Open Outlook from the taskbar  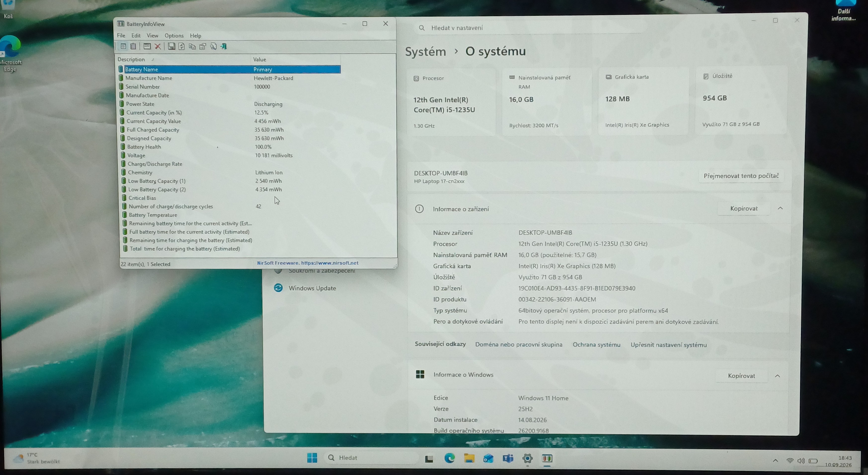pos(488,458)
